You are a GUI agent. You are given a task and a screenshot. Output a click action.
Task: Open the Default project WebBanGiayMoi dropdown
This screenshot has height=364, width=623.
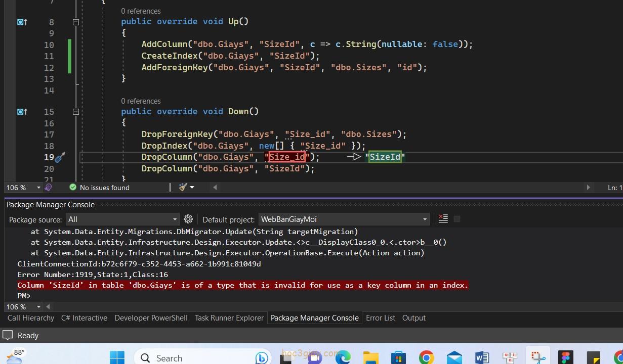(344, 219)
